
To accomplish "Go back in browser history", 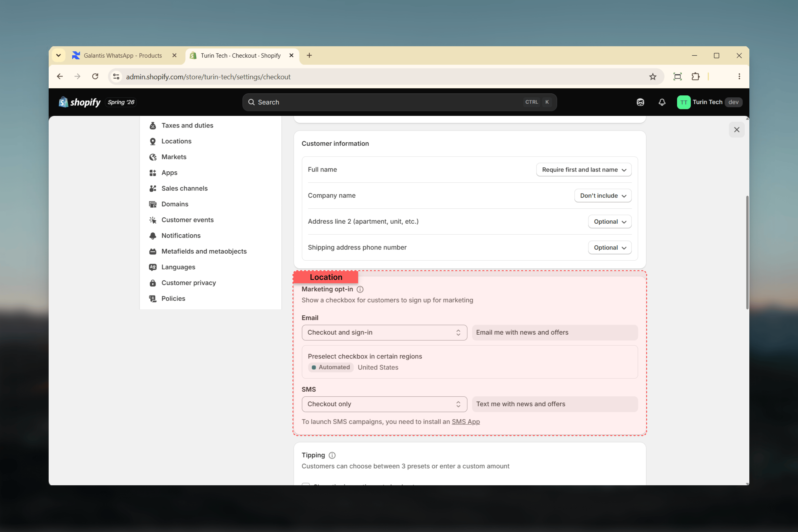I will coord(60,77).
